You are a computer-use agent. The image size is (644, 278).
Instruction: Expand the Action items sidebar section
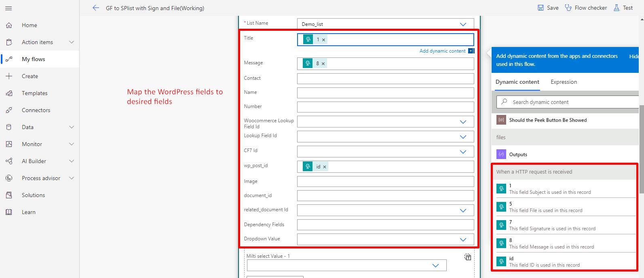pos(72,42)
